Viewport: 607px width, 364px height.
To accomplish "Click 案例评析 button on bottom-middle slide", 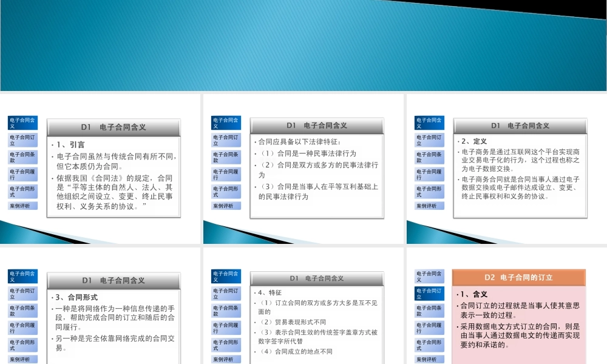I will 226,359.
